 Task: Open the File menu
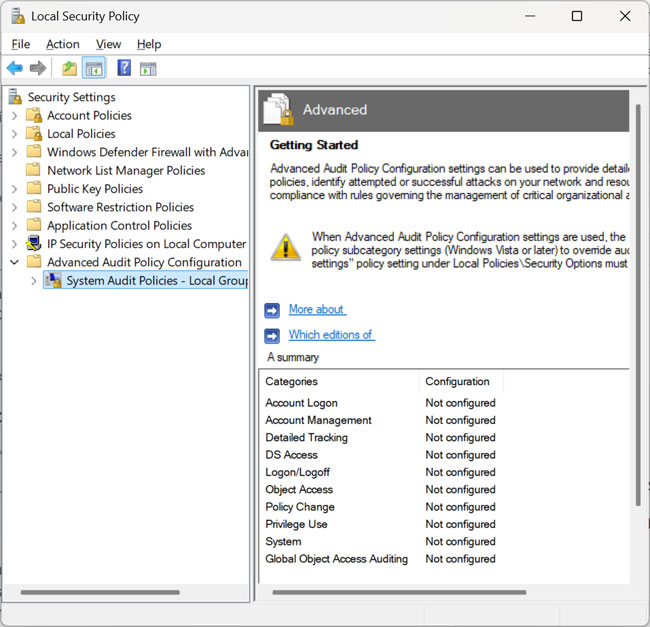[21, 44]
